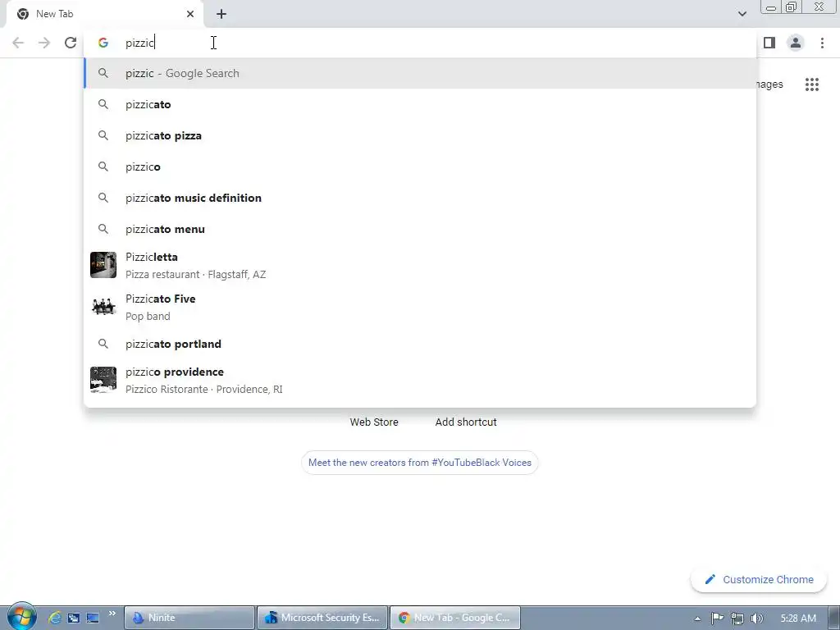
Task: Open the Google apps grid
Action: (811, 84)
